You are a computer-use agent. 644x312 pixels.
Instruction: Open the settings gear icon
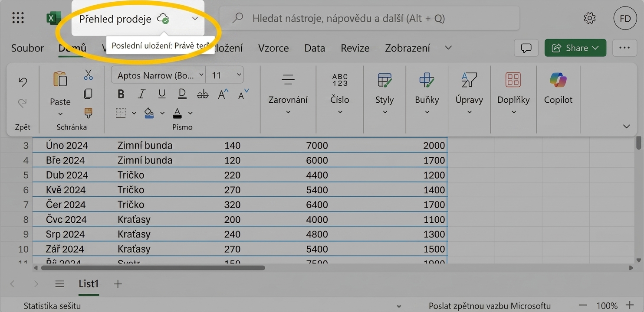click(589, 18)
